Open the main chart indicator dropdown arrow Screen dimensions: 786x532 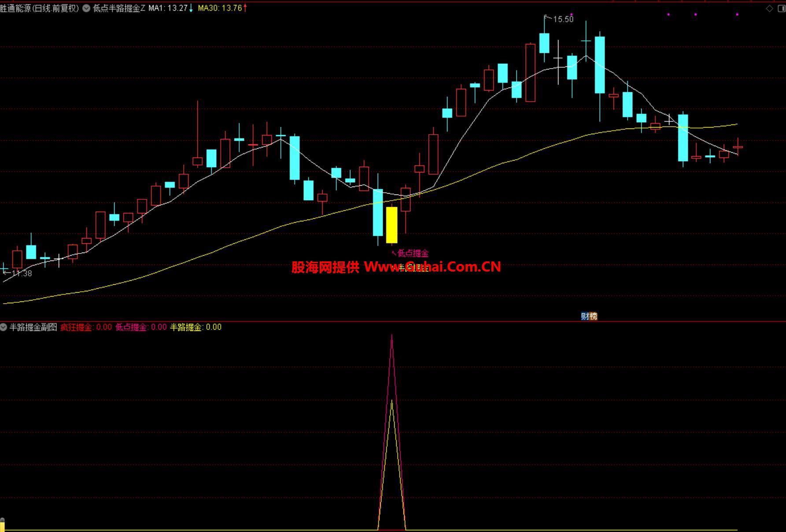pyautogui.click(x=86, y=8)
